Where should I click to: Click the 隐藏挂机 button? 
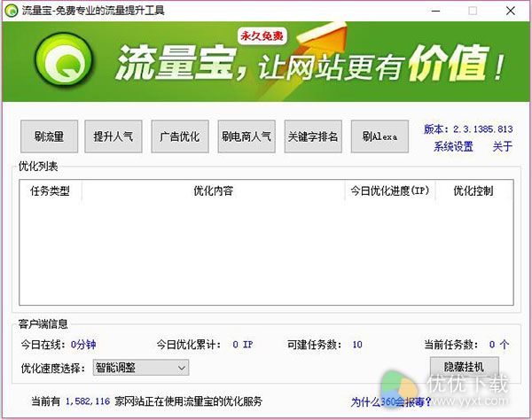click(464, 367)
